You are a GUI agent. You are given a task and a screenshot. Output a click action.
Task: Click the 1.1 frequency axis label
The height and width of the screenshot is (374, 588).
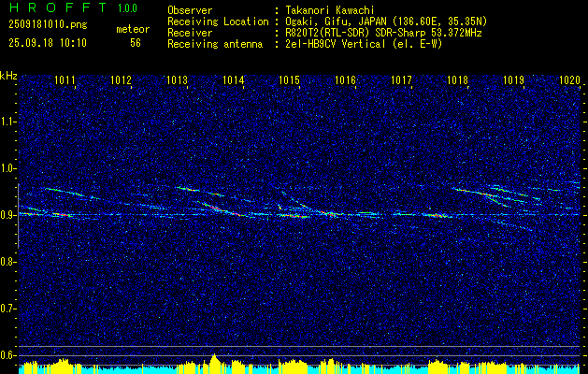pyautogui.click(x=7, y=122)
